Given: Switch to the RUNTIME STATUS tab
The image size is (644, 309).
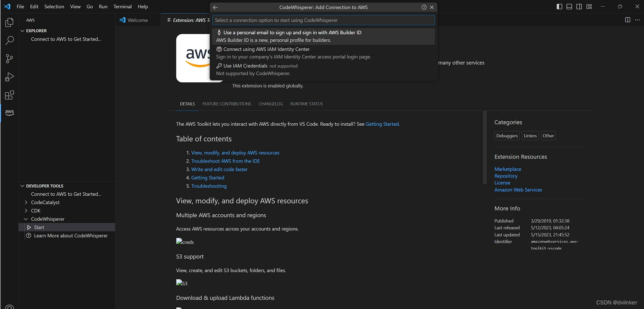Looking at the screenshot, I should [307, 104].
